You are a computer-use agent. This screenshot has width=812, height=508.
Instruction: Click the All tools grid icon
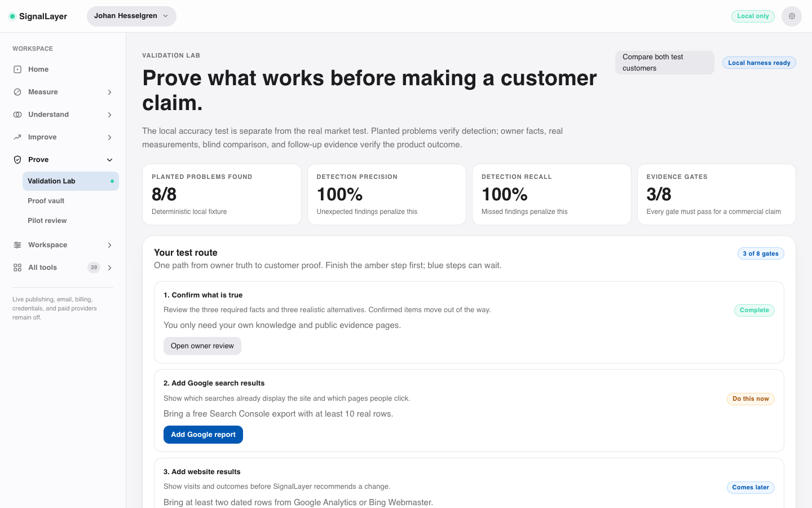tap(17, 268)
